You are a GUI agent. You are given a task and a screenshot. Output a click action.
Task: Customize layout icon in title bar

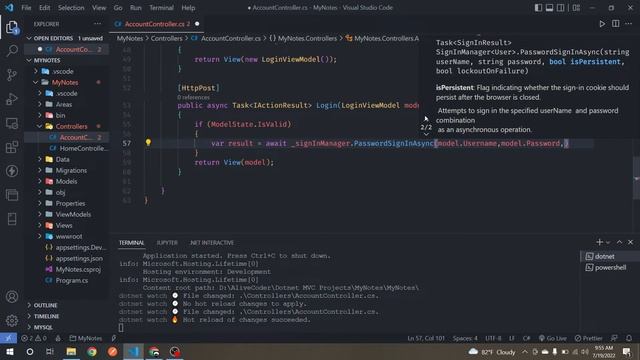coord(576,8)
